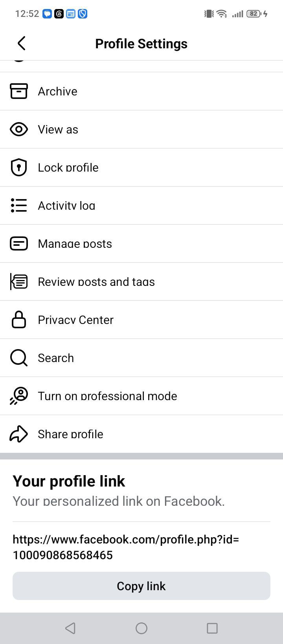Tap the Share profile arrow icon
This screenshot has height=644, width=283.
[x=18, y=434]
